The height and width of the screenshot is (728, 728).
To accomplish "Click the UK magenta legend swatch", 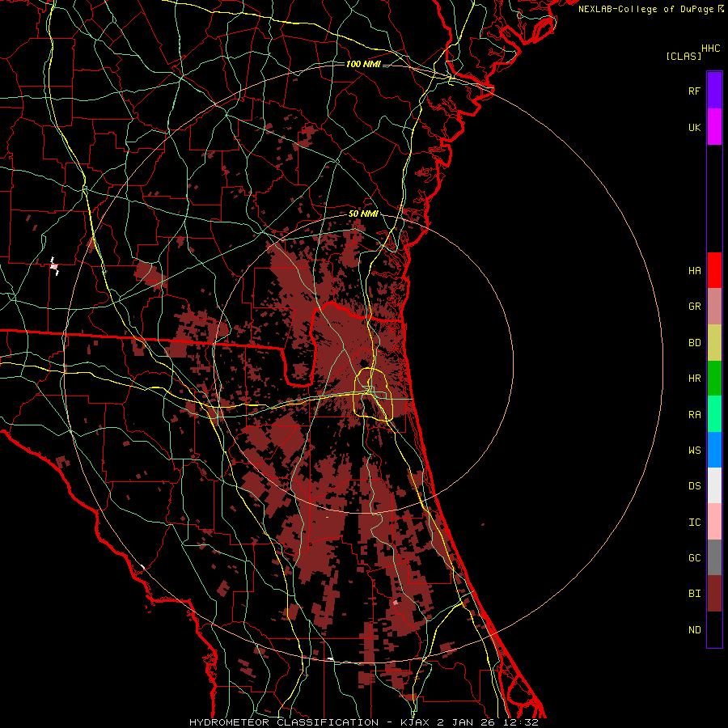I will coord(714,127).
